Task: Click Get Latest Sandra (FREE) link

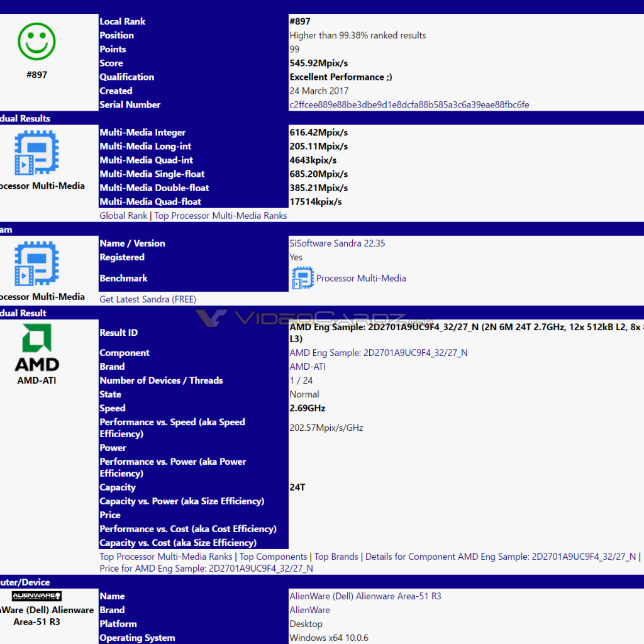Action: [x=148, y=299]
